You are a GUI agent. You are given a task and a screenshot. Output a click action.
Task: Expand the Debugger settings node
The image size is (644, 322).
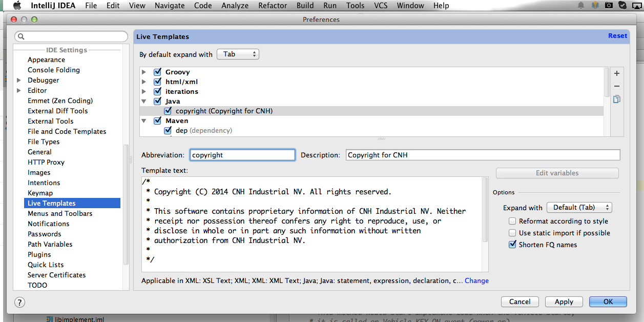(19, 80)
